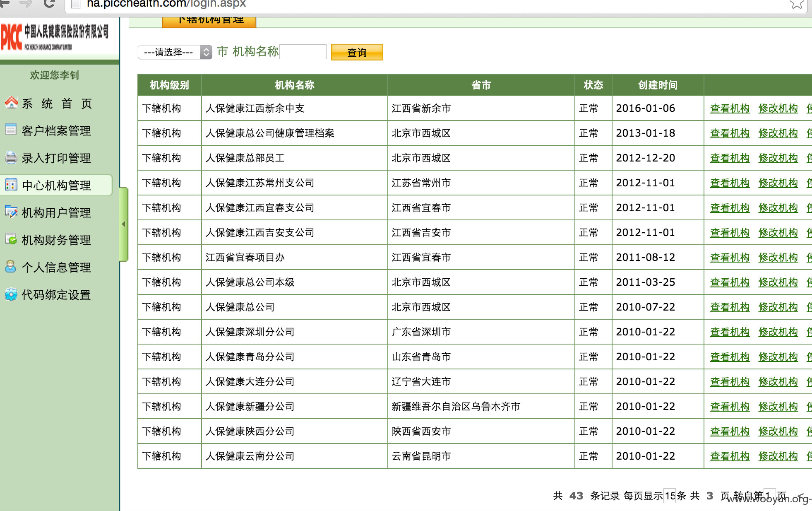Image resolution: width=812 pixels, height=511 pixels.
Task: Click the 省市 column header
Action: click(481, 85)
